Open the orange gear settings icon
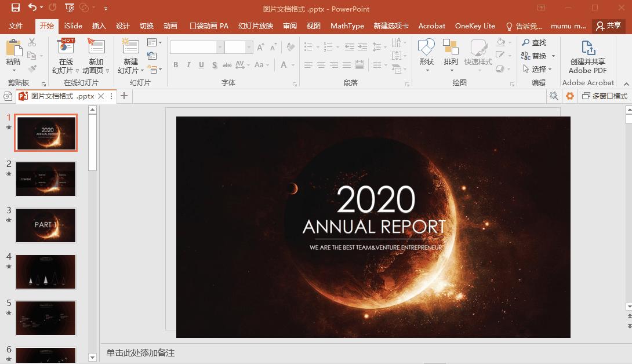The height and width of the screenshot is (364, 632). pos(570,96)
